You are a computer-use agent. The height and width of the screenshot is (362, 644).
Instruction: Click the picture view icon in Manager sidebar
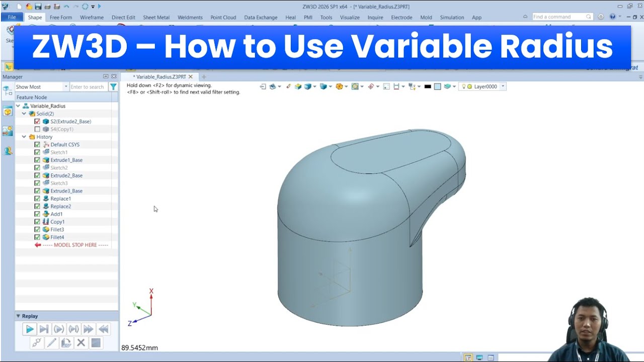tap(8, 131)
